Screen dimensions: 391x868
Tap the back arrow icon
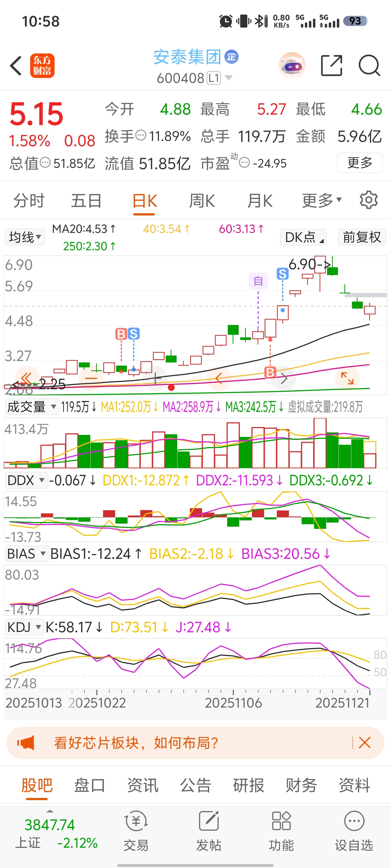16,66
